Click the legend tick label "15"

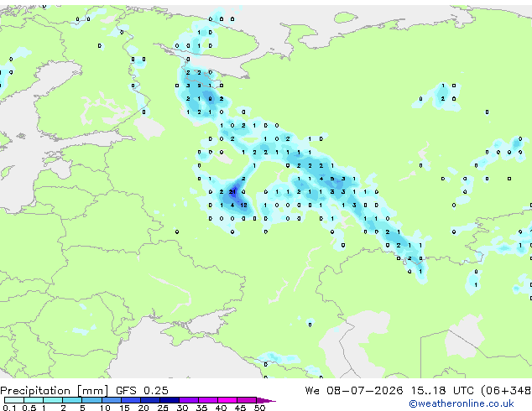point(124,408)
